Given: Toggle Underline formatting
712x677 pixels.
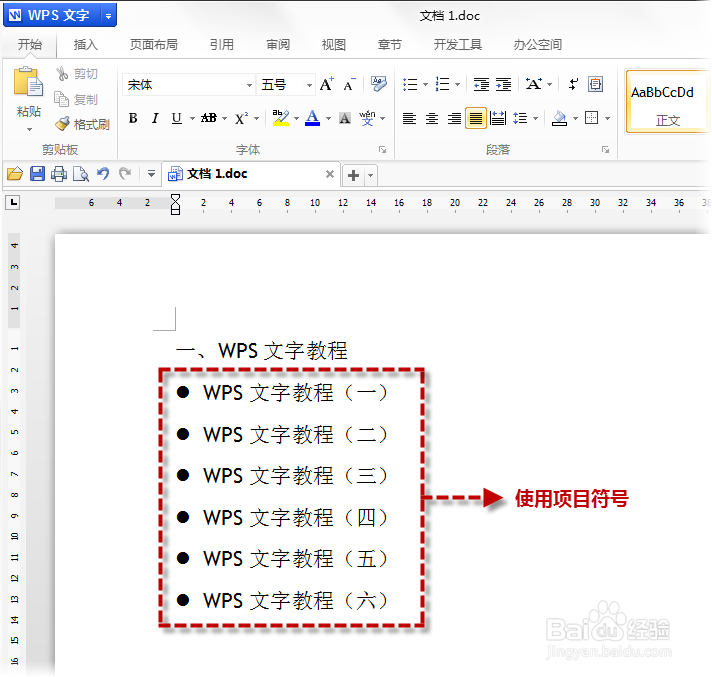Looking at the screenshot, I should point(177,119).
